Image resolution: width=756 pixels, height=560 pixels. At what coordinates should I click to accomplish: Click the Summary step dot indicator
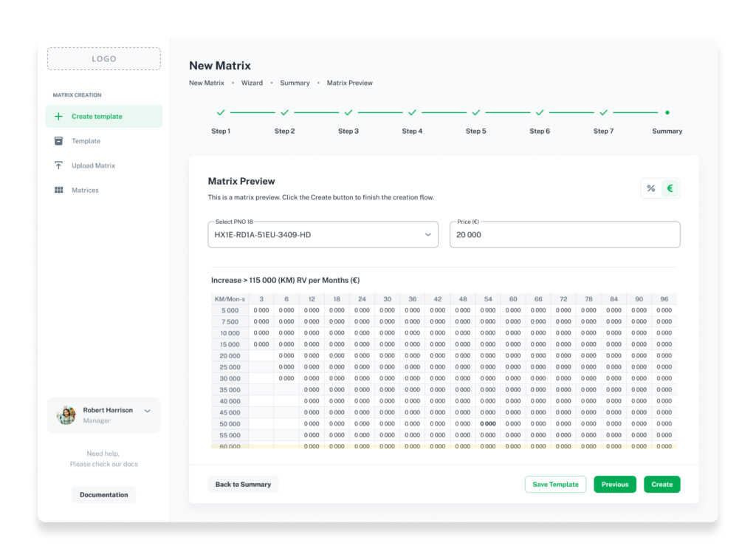tap(667, 112)
